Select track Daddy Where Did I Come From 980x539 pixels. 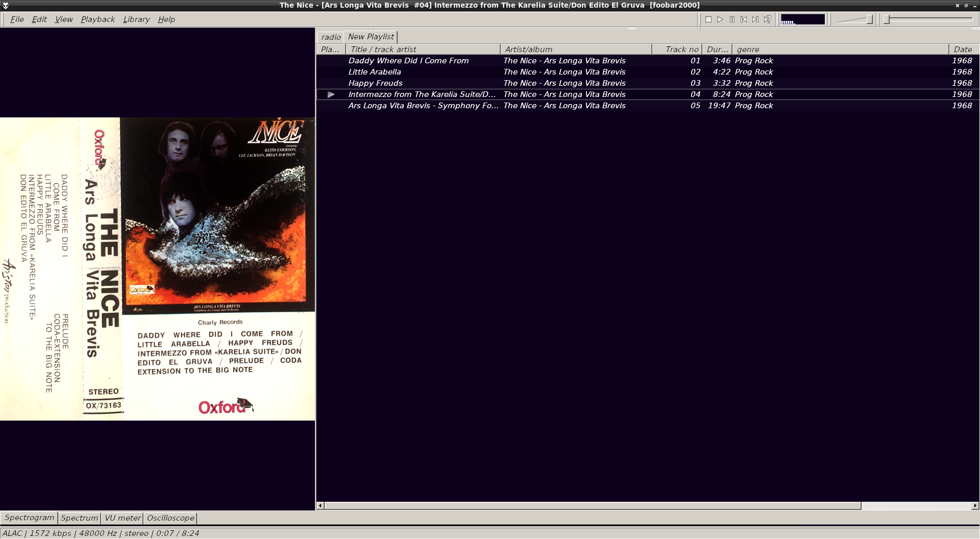(x=648, y=61)
